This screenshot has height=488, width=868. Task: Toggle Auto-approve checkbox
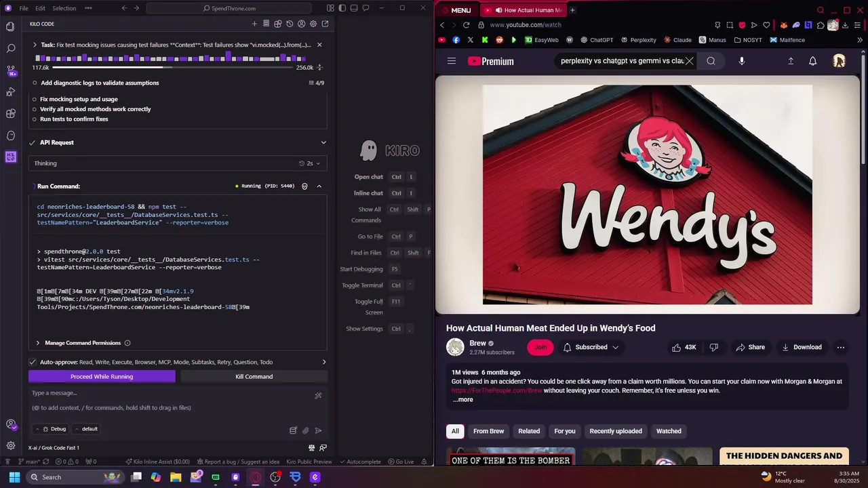(33, 362)
